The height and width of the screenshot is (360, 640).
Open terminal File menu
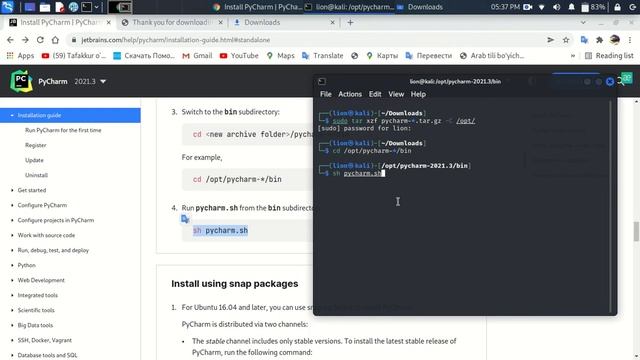(x=326, y=94)
